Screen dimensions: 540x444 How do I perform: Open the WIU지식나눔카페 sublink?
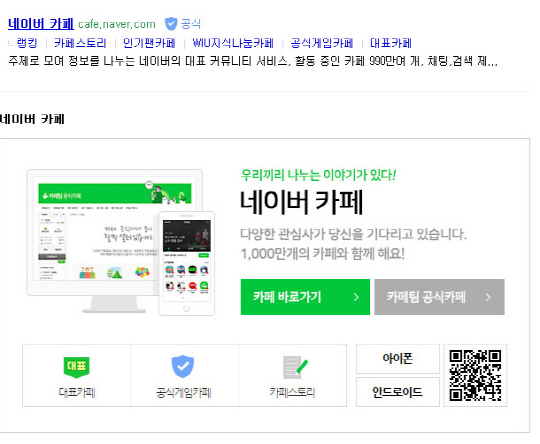(x=233, y=43)
